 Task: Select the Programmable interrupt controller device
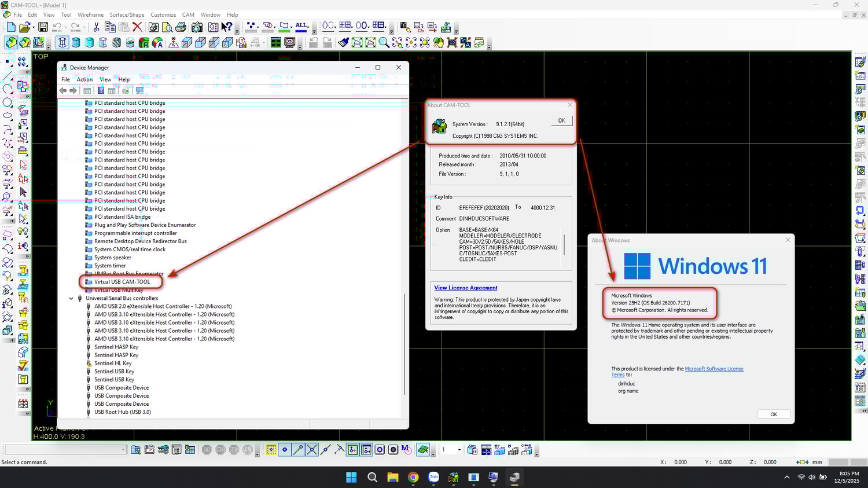coord(136,233)
